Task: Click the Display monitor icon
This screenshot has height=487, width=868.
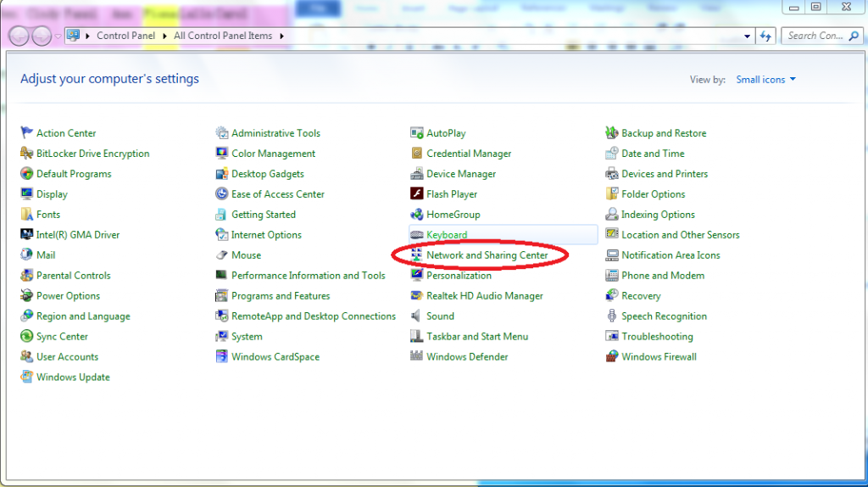Action: (x=26, y=194)
